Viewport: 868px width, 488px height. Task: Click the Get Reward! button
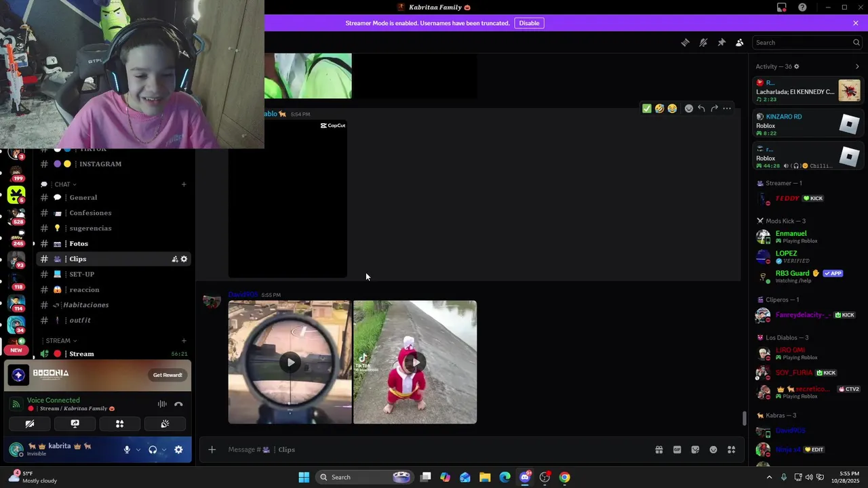[x=167, y=375]
